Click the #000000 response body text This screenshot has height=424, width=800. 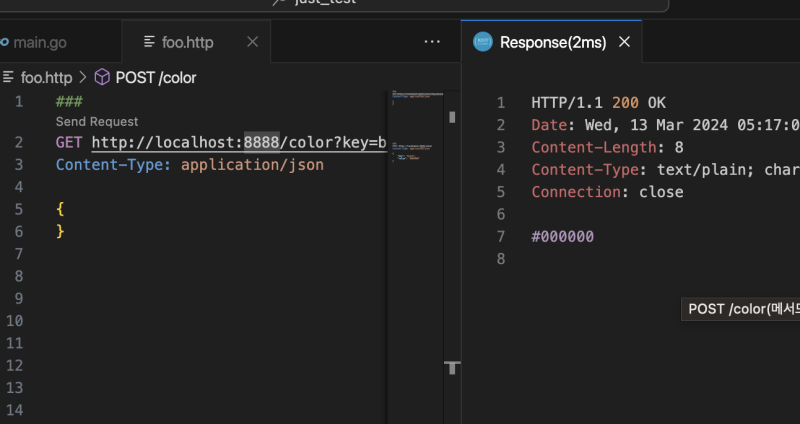pos(563,237)
